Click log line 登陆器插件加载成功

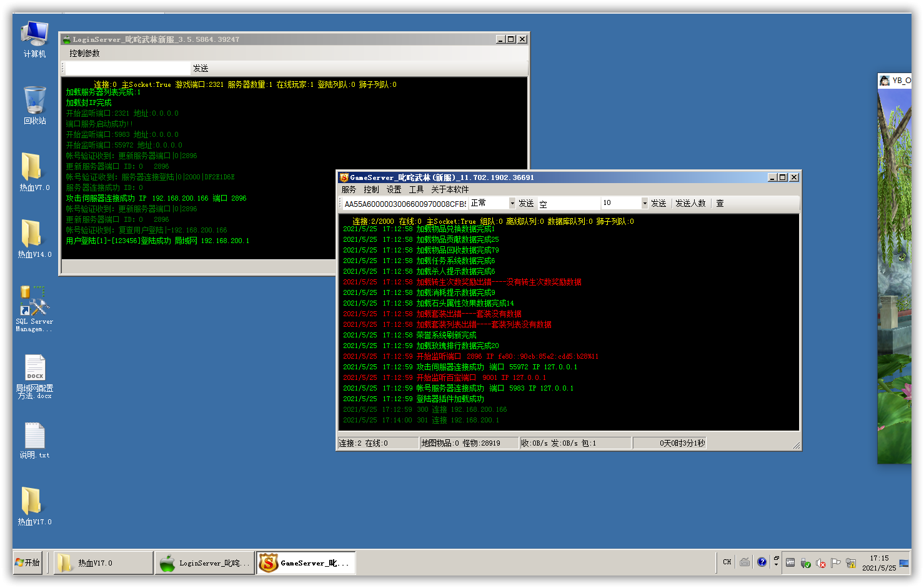point(414,399)
